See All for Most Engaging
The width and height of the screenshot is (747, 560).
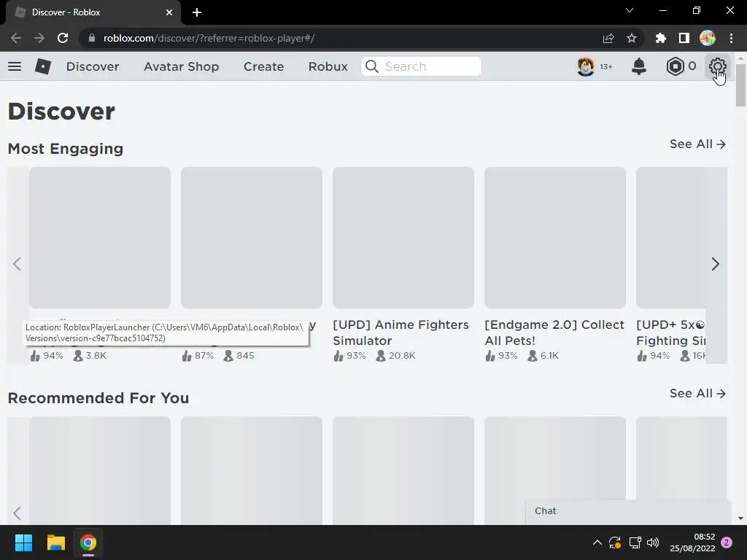pyautogui.click(x=697, y=144)
